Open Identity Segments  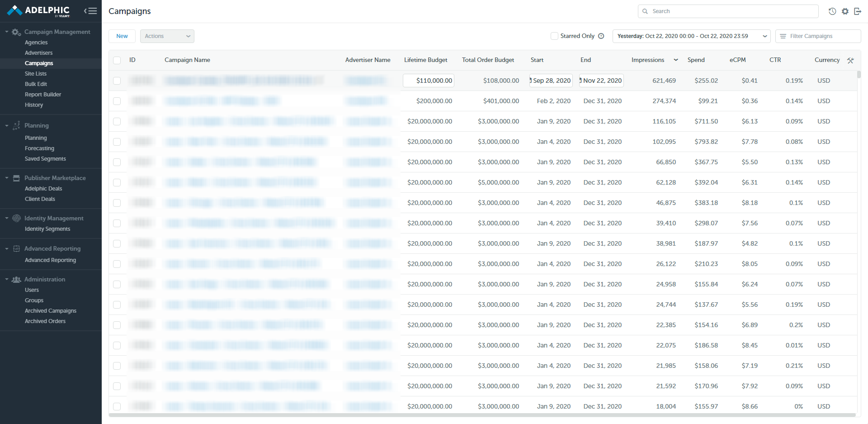point(47,229)
